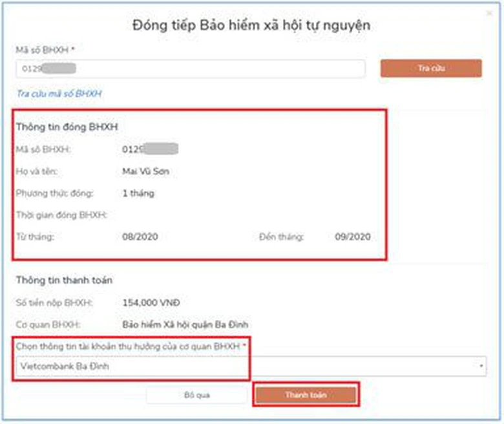Click Bảo hiểm Xã hội quận Ba Đình text
The width and height of the screenshot is (504, 424).
(185, 324)
